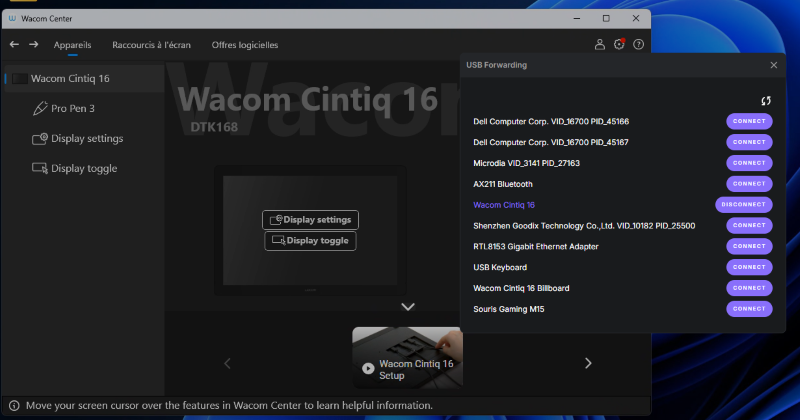Refresh the USB Forwarding device list
The image size is (800, 420).
(x=766, y=101)
